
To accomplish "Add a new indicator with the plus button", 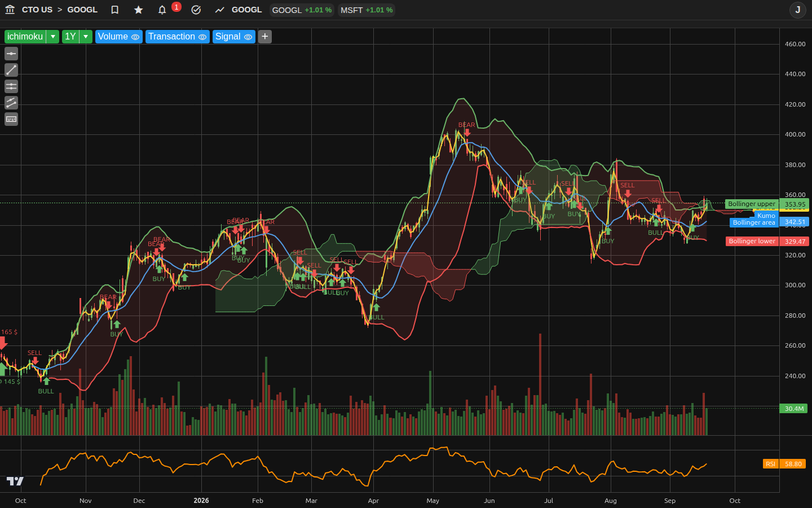I will pyautogui.click(x=265, y=37).
